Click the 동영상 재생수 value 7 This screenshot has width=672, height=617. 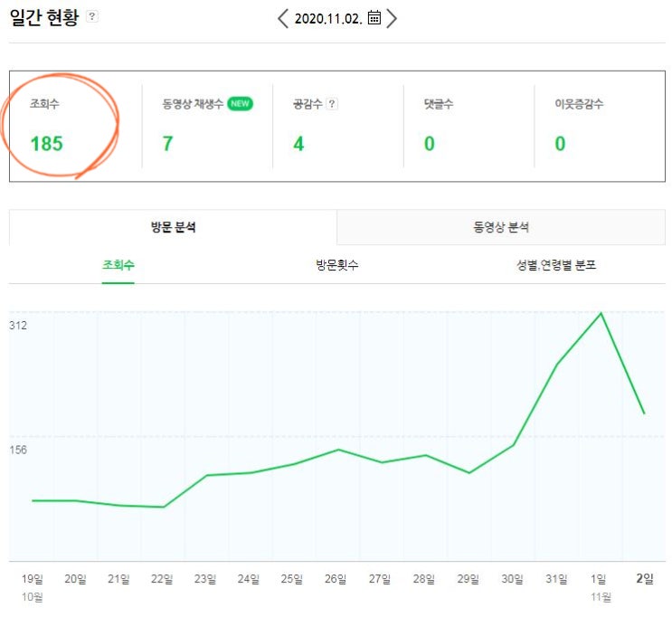pos(167,144)
